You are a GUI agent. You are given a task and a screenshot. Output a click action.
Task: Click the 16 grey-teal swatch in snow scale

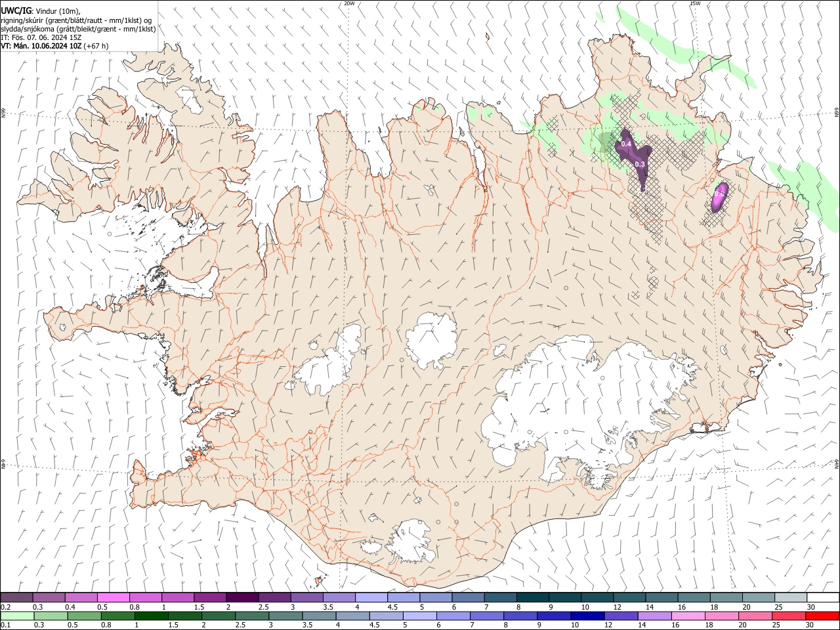694,597
